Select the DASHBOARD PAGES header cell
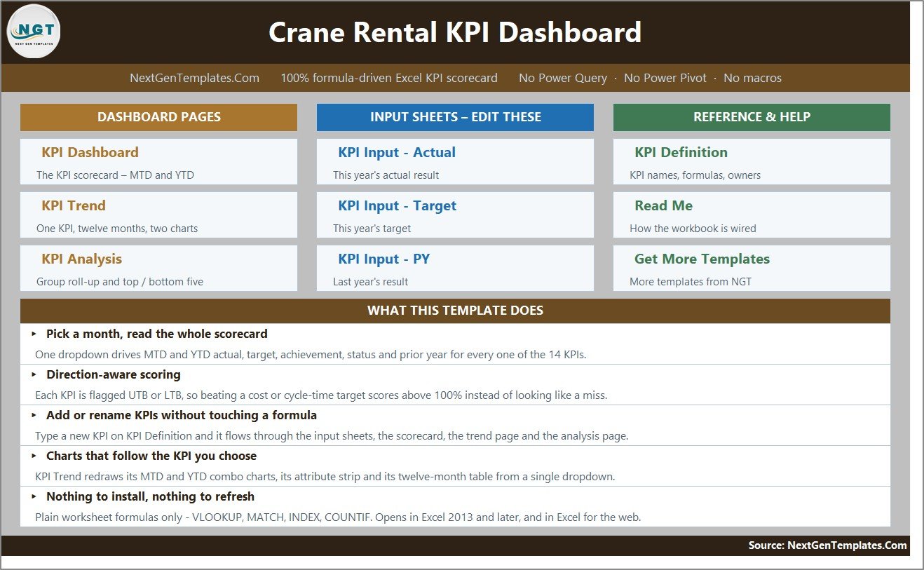 158,117
